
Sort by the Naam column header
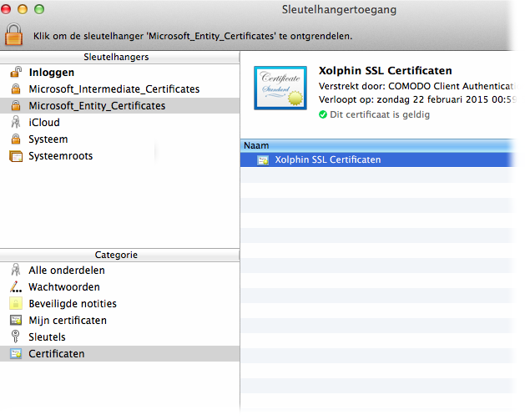[x=377, y=145]
